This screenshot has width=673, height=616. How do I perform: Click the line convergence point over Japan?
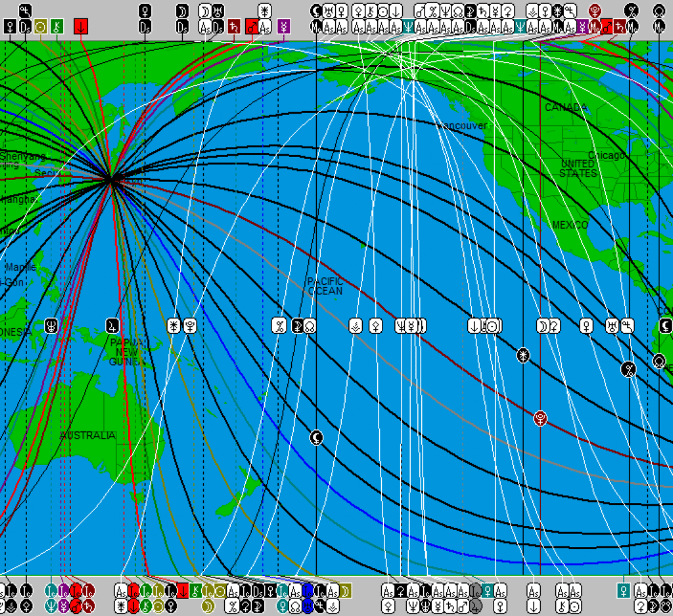point(113,179)
